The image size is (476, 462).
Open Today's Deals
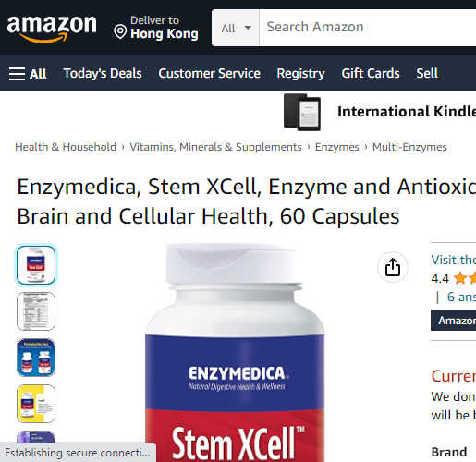tap(103, 74)
